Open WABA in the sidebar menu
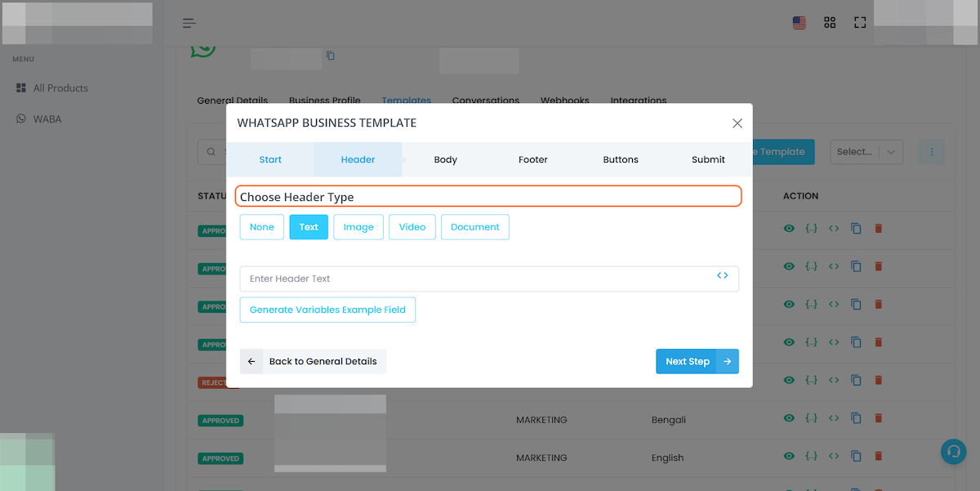Screen dimensions: 980x491 point(39,118)
